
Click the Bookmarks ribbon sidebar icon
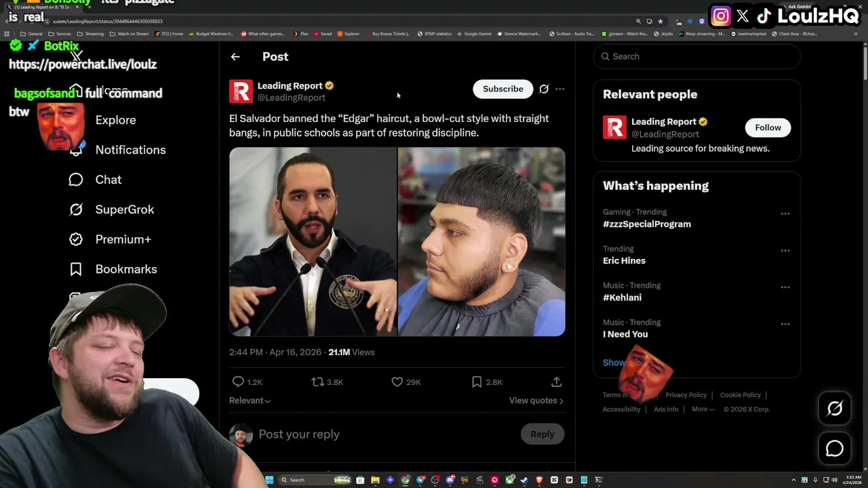coord(76,269)
